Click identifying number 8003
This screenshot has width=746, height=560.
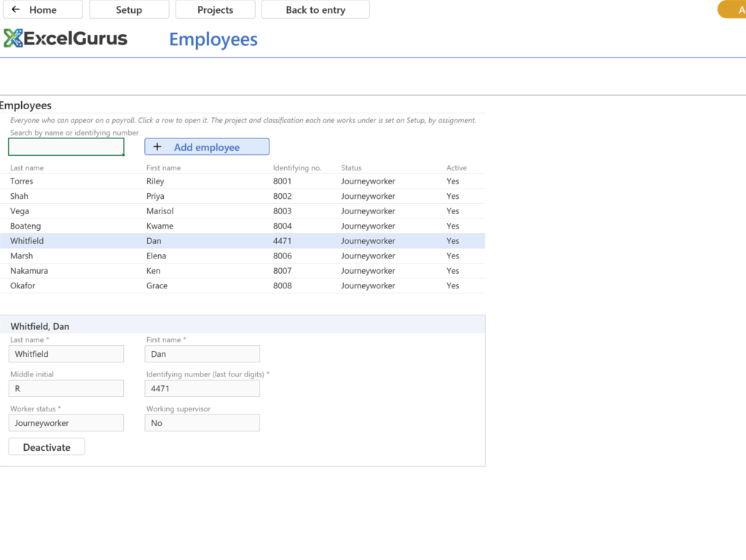pos(282,211)
